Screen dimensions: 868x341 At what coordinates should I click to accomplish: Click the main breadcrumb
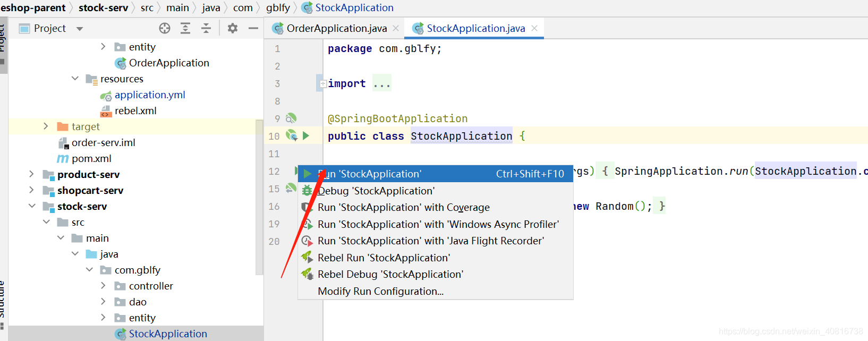click(177, 7)
